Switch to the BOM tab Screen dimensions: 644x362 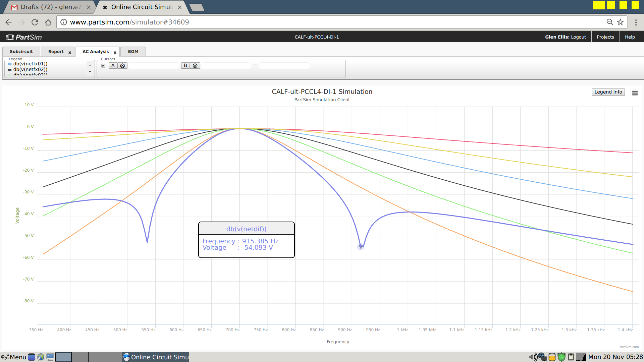[133, 52]
